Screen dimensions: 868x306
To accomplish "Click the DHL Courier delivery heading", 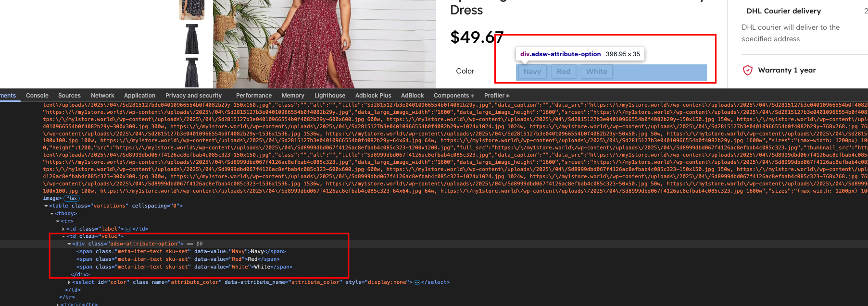I will tap(784, 11).
